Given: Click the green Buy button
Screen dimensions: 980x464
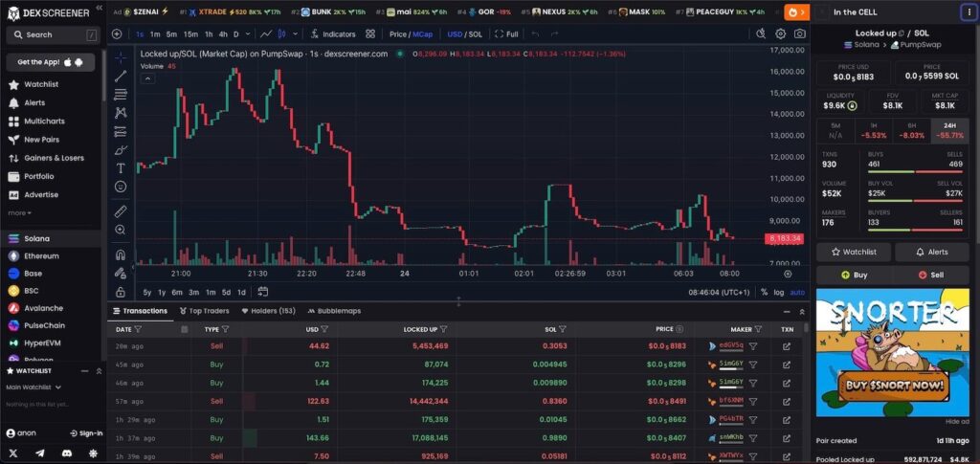Looking at the screenshot, I should coord(855,275).
